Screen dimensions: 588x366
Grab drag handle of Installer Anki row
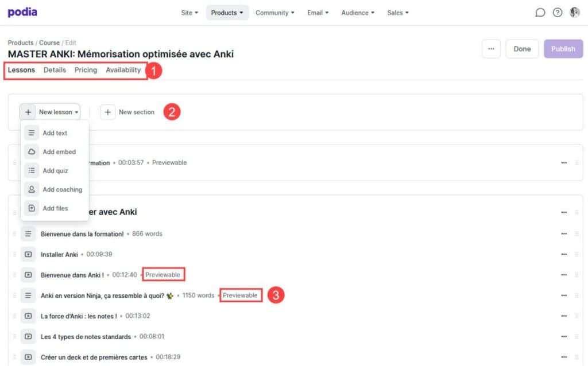(14, 254)
